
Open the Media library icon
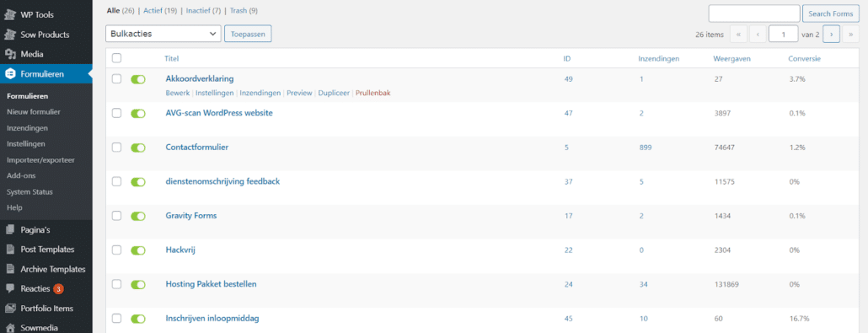click(9, 54)
